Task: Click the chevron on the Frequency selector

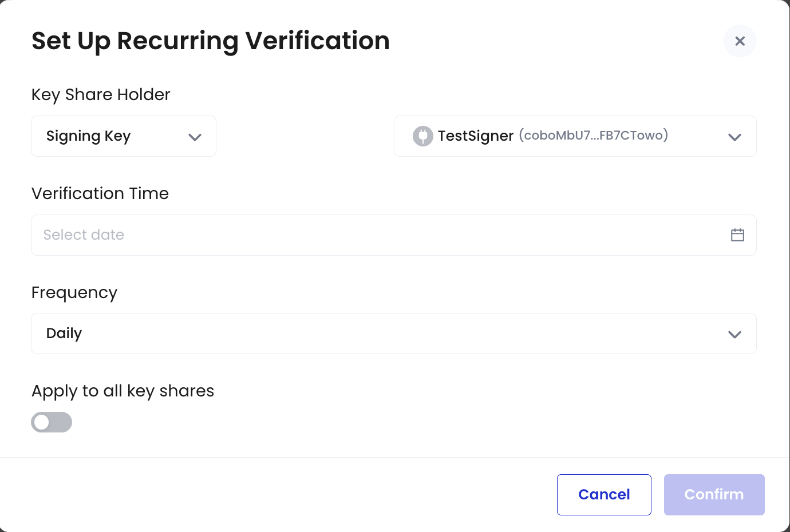Action: pyautogui.click(x=734, y=334)
